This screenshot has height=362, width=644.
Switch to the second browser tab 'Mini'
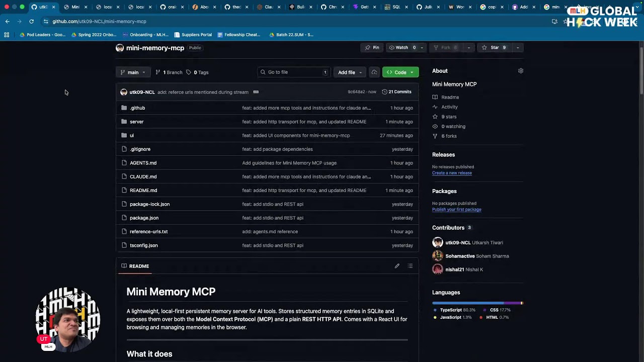pos(75,7)
